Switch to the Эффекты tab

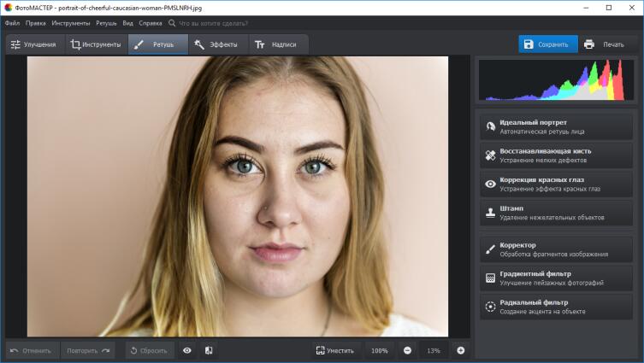pyautogui.click(x=216, y=44)
